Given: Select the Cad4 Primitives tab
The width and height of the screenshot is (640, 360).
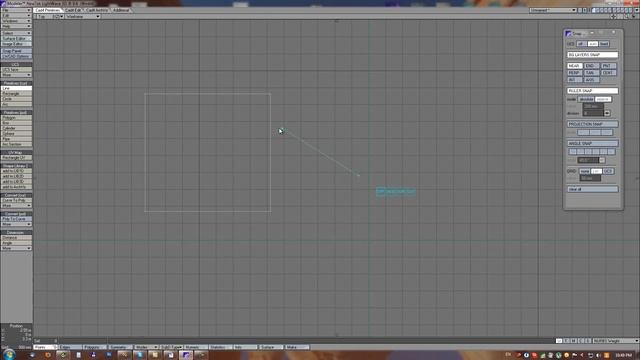Looking at the screenshot, I should (47, 10).
